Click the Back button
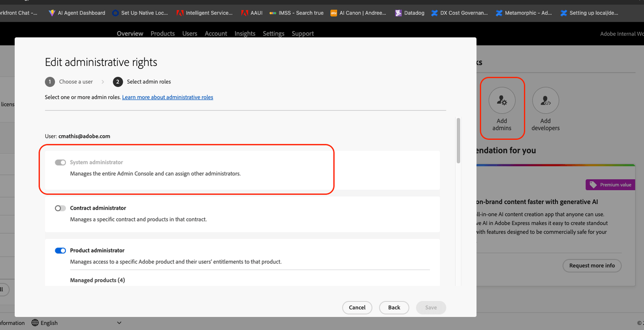 394,307
